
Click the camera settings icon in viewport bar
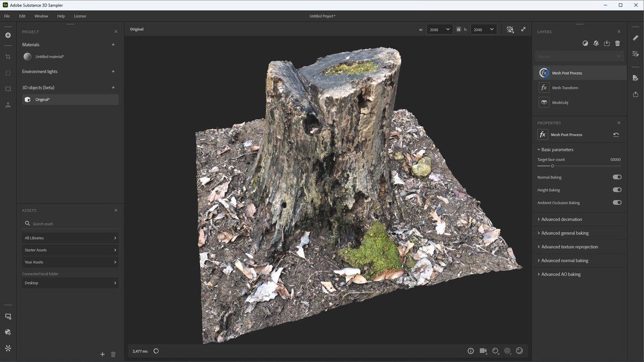tap(483, 351)
